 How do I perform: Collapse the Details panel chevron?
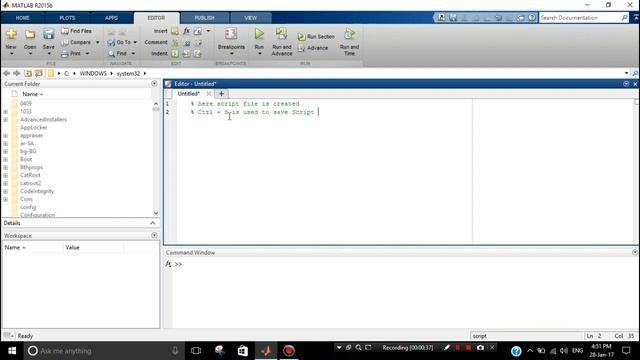153,223
